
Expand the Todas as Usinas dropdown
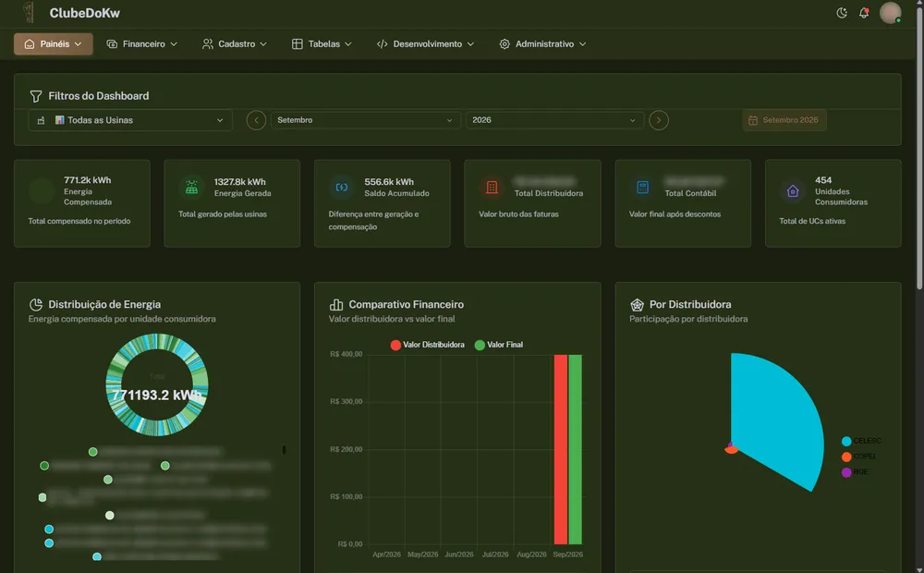click(x=130, y=120)
